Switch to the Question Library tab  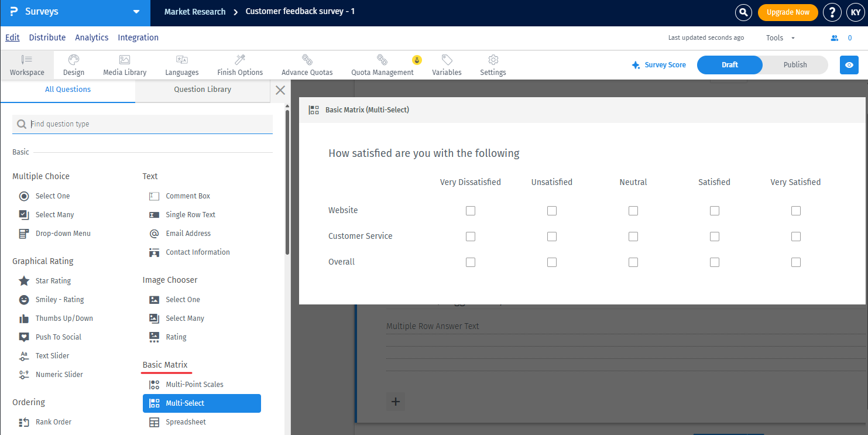coord(203,90)
